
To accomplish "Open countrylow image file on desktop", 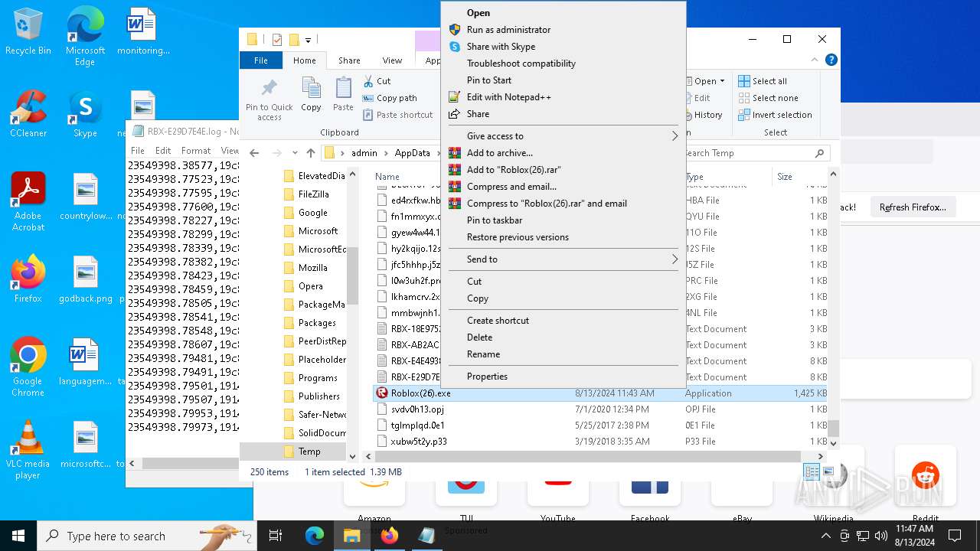I will tap(85, 197).
